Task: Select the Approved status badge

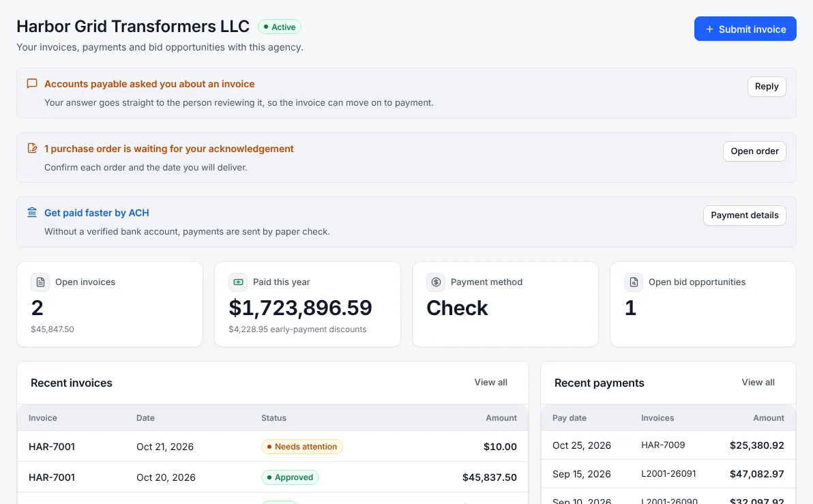Action: pos(290,477)
